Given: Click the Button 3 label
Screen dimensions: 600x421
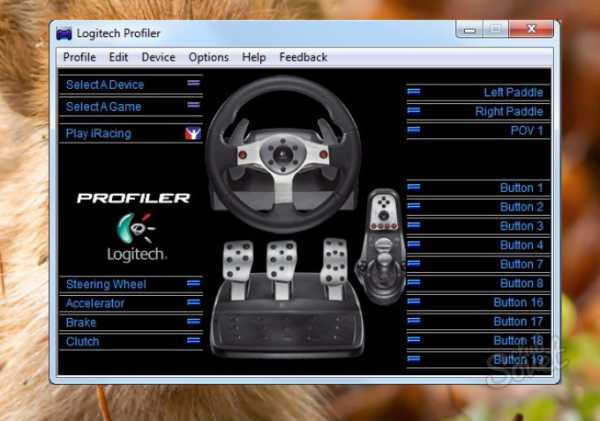Looking at the screenshot, I should tap(522, 226).
